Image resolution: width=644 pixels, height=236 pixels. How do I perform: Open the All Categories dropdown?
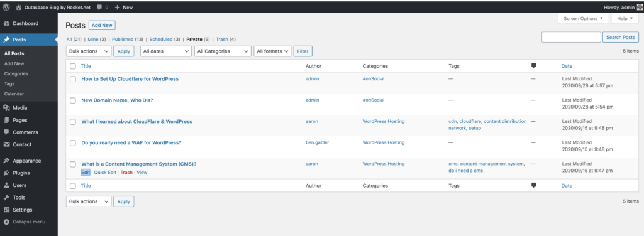[223, 51]
